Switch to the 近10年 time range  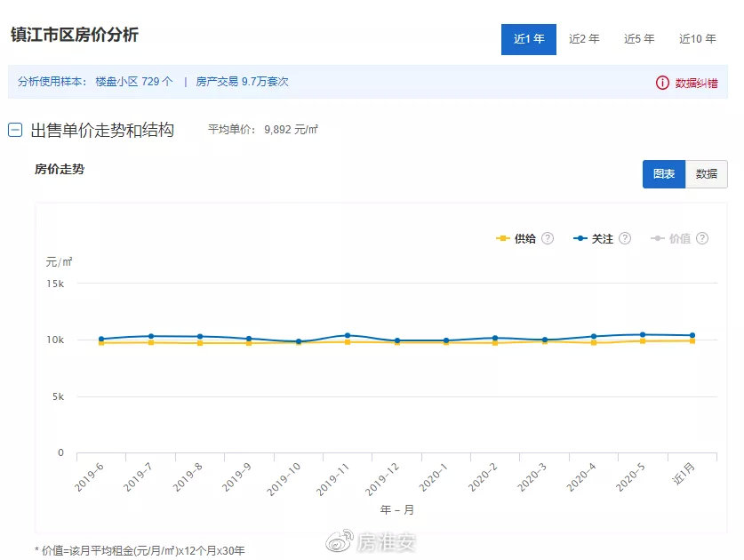click(x=697, y=39)
